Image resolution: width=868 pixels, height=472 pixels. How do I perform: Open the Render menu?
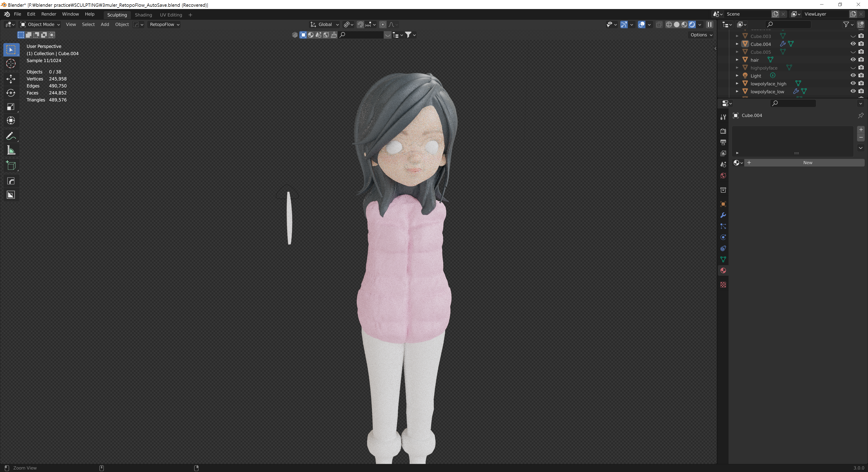click(x=49, y=14)
